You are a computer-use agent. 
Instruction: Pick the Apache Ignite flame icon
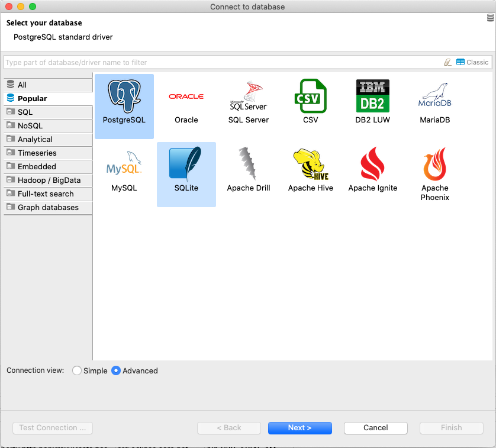coord(372,164)
